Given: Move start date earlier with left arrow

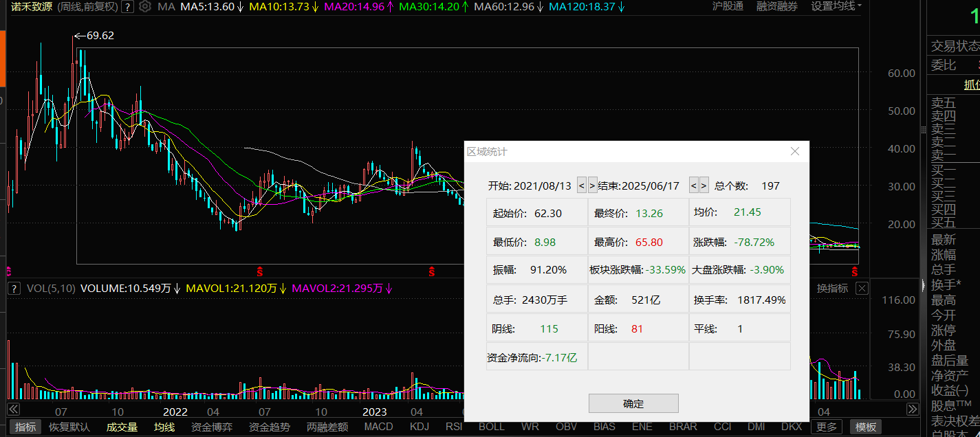Looking at the screenshot, I should (582, 186).
